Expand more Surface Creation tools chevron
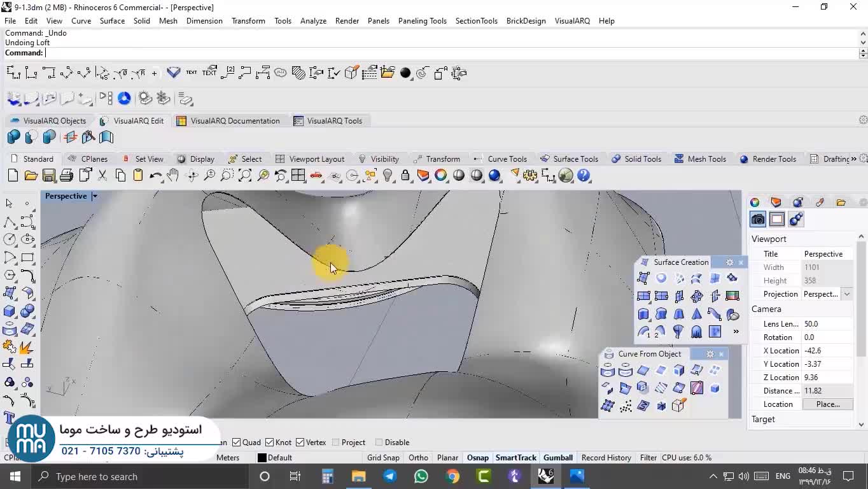This screenshot has height=489, width=868. pos(736,332)
